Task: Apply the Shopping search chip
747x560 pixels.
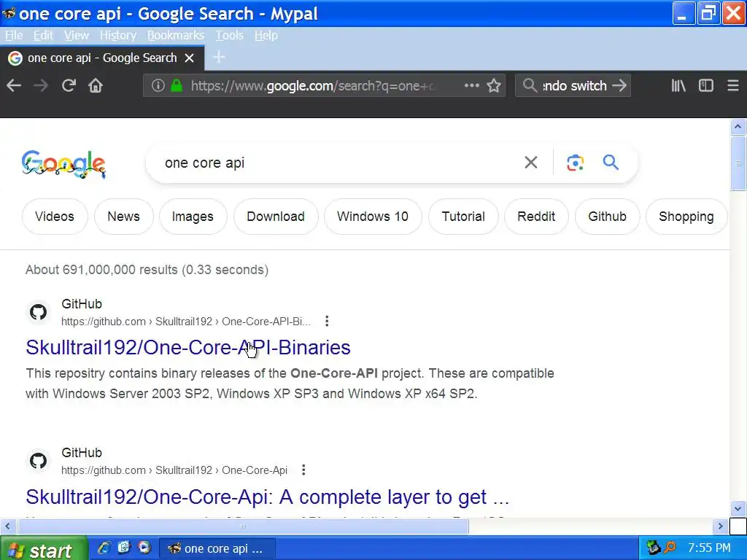Action: [x=686, y=217]
